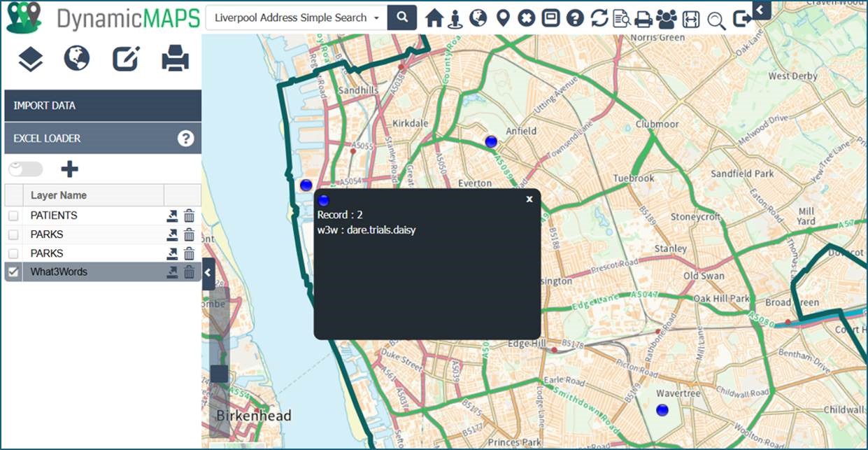The height and width of the screenshot is (450, 868).
Task: Untick the What3Words layer checkbox
Action: 13,272
